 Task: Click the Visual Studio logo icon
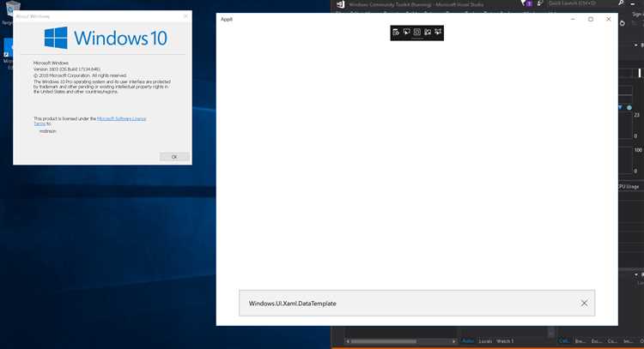tap(341, 4)
